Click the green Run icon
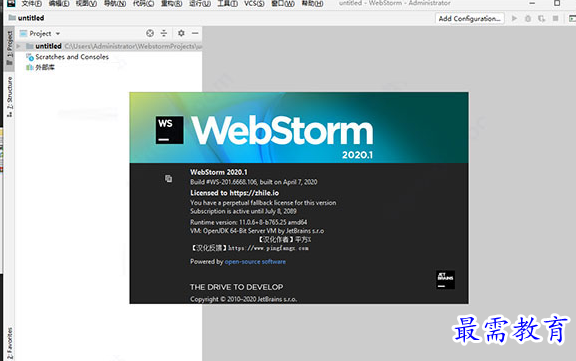Image resolution: width=576 pixels, height=361 pixels. [514, 18]
